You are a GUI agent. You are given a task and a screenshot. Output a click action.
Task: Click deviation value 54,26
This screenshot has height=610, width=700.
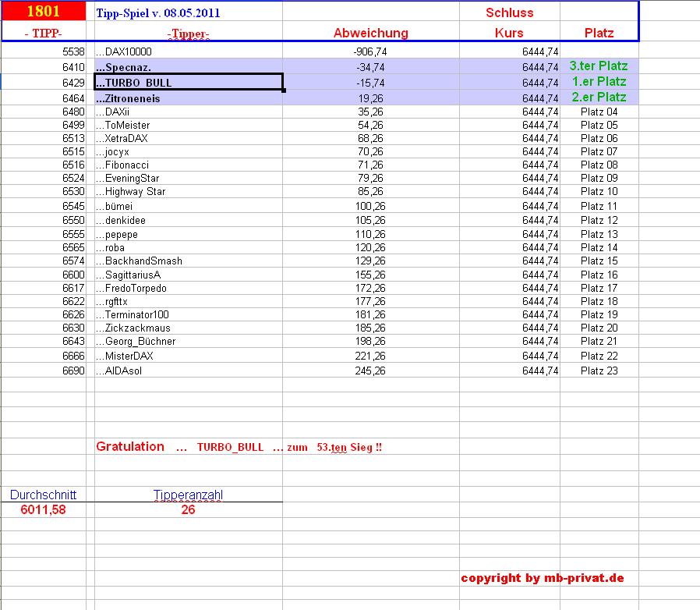[x=370, y=125]
